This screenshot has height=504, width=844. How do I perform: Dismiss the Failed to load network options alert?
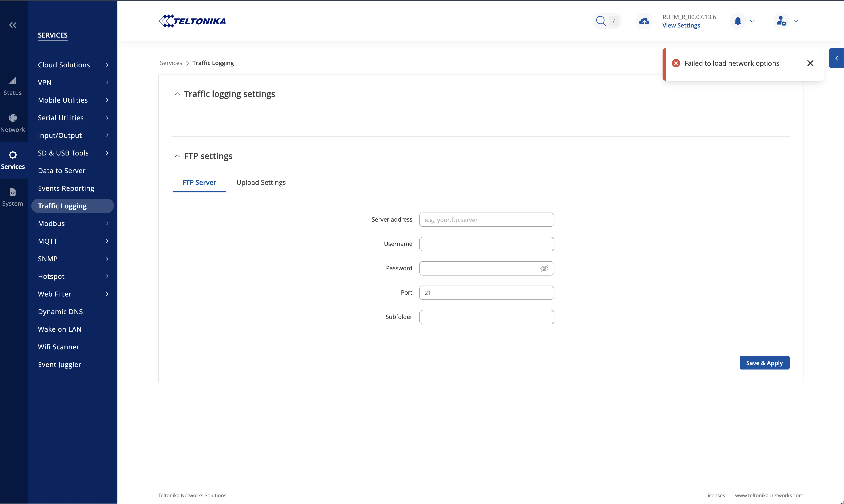point(810,63)
